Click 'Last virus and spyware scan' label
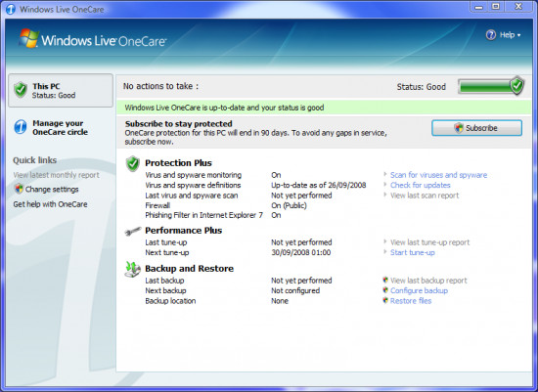This screenshot has width=538, height=392. click(x=192, y=196)
